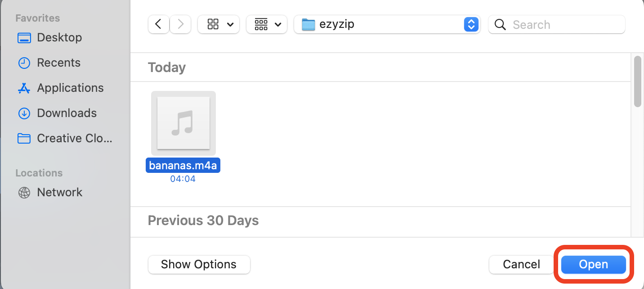The image size is (644, 289).
Task: Switch view using the icon grid control
Action: (x=213, y=24)
